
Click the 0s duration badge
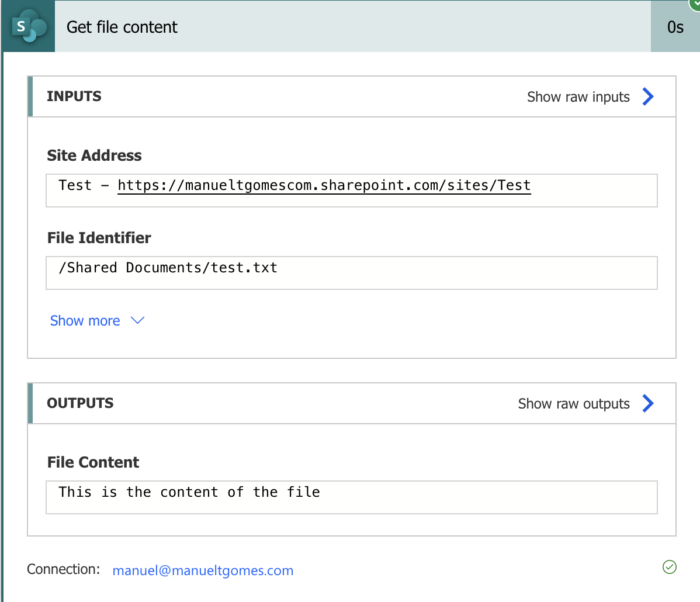coord(675,27)
